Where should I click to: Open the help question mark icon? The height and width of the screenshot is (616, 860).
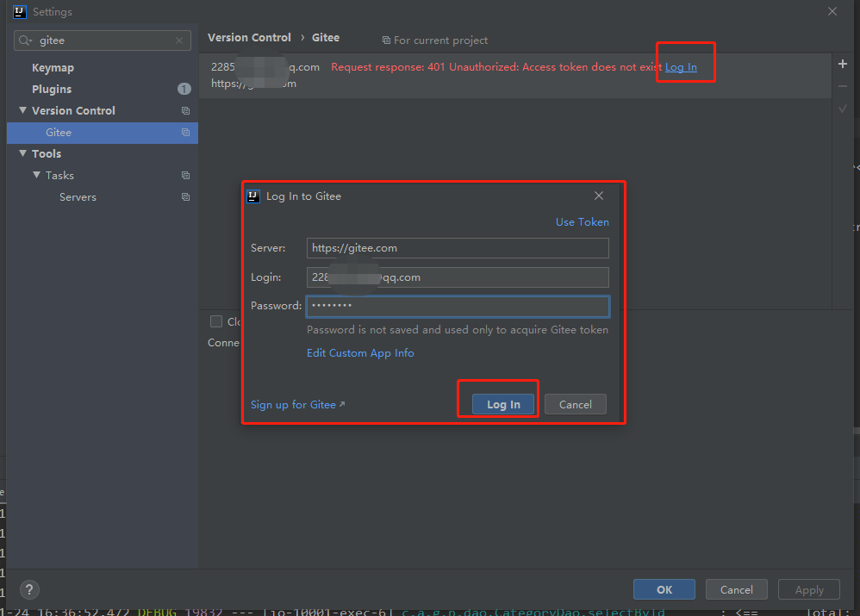pos(28,589)
